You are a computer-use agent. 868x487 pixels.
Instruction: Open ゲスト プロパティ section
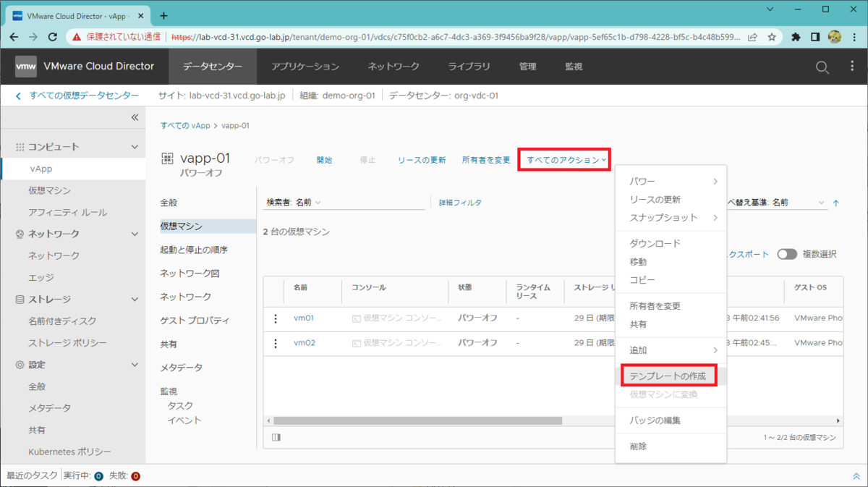click(195, 321)
